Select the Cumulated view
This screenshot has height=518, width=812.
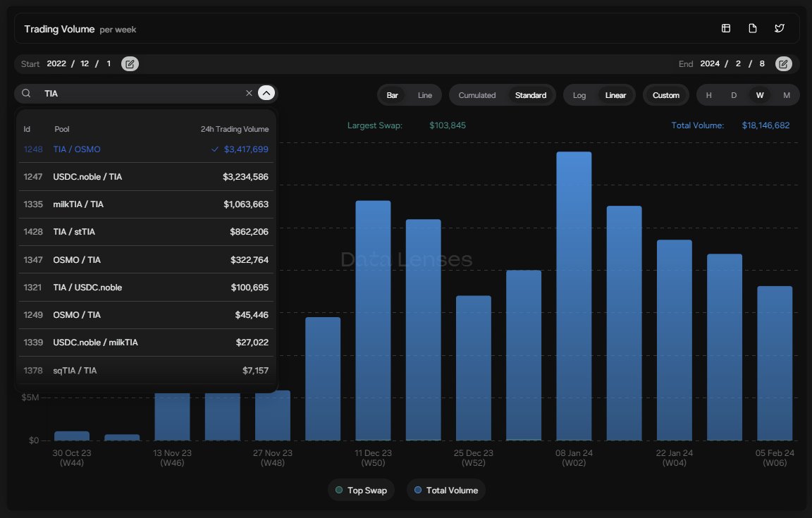[477, 95]
